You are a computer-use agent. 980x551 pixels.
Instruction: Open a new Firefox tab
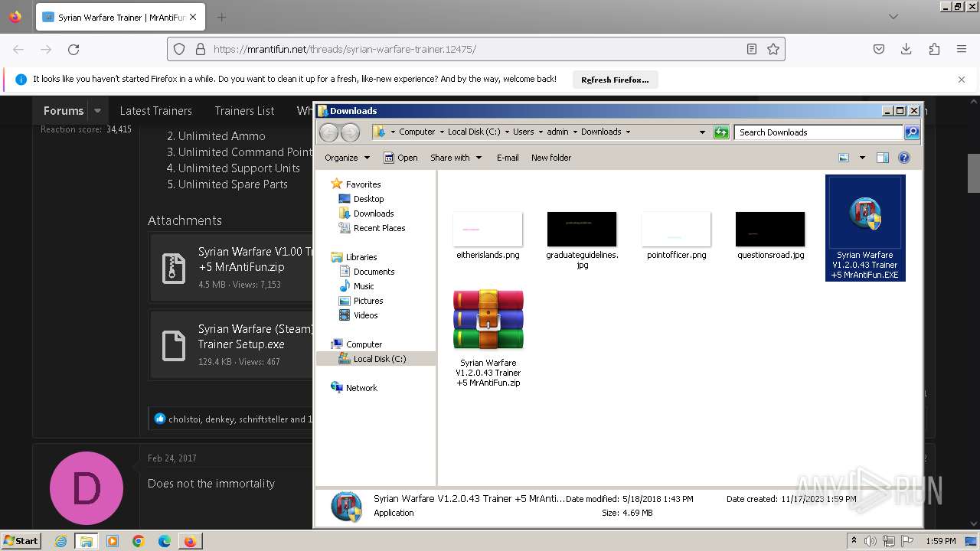221,17
